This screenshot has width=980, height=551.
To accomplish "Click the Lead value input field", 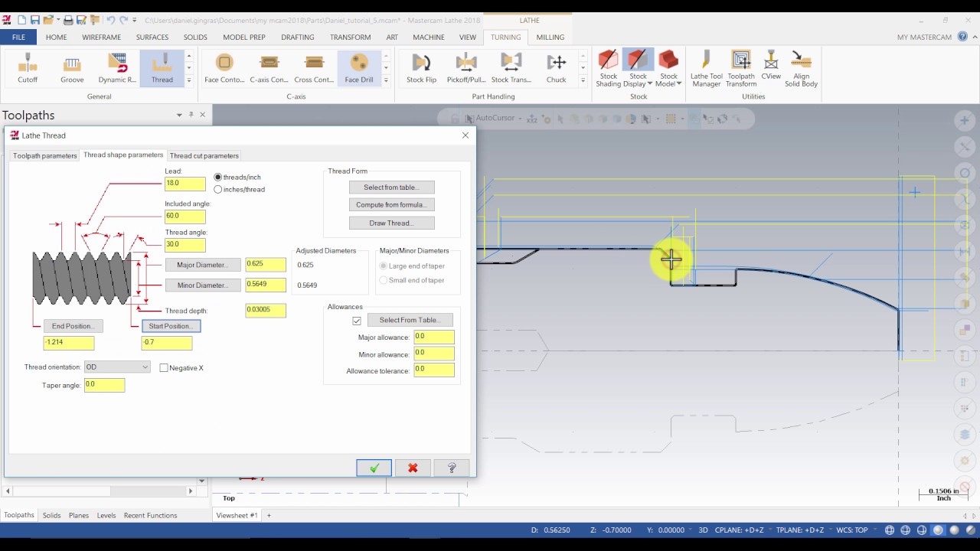I will (185, 184).
